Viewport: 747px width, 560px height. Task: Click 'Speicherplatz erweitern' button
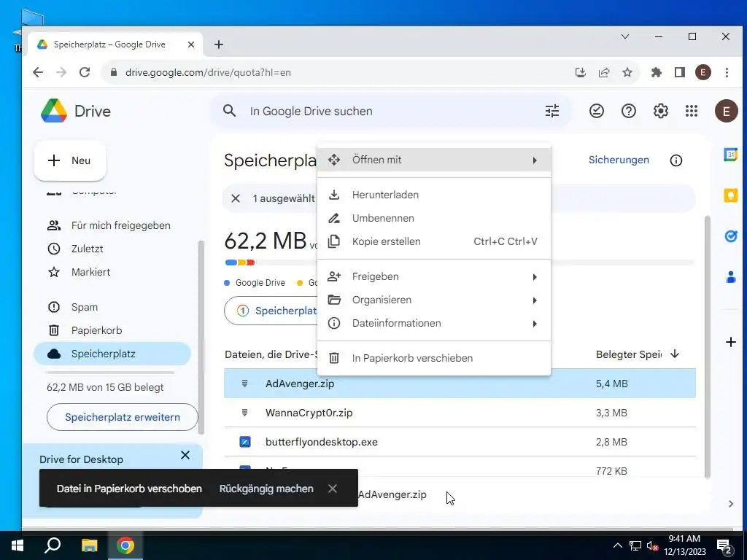(123, 417)
